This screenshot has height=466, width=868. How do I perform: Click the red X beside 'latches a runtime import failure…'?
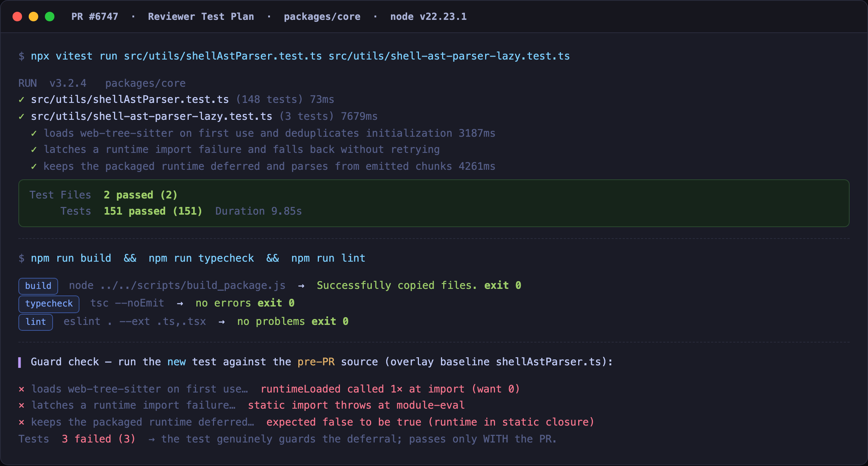[x=22, y=405]
